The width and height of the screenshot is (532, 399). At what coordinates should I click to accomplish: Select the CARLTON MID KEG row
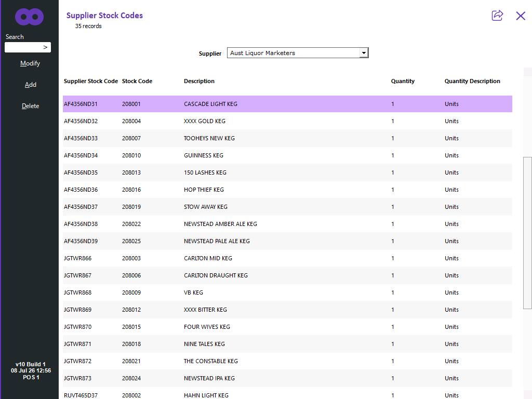(287, 258)
